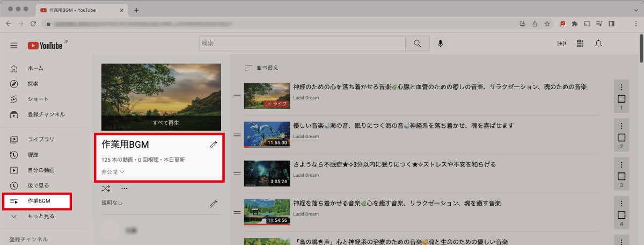Screen dimensions: 644x245
Task: Open Lucid Dream channel under first video
Action: tap(306, 98)
